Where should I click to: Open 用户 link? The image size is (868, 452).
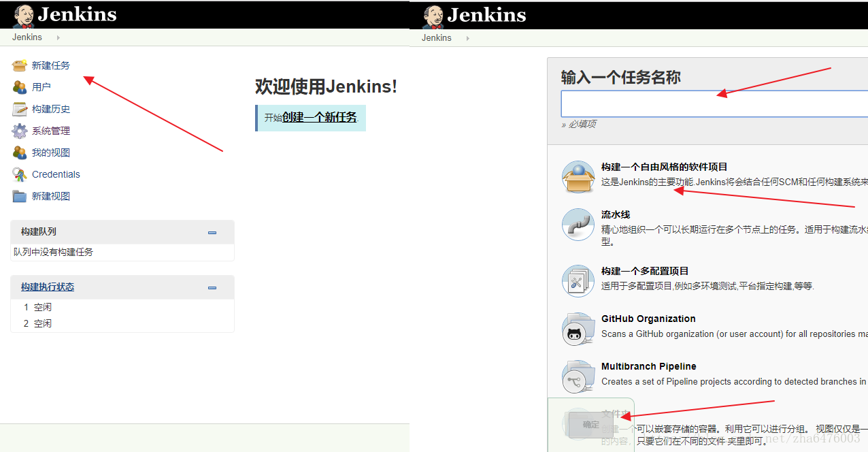pyautogui.click(x=41, y=87)
